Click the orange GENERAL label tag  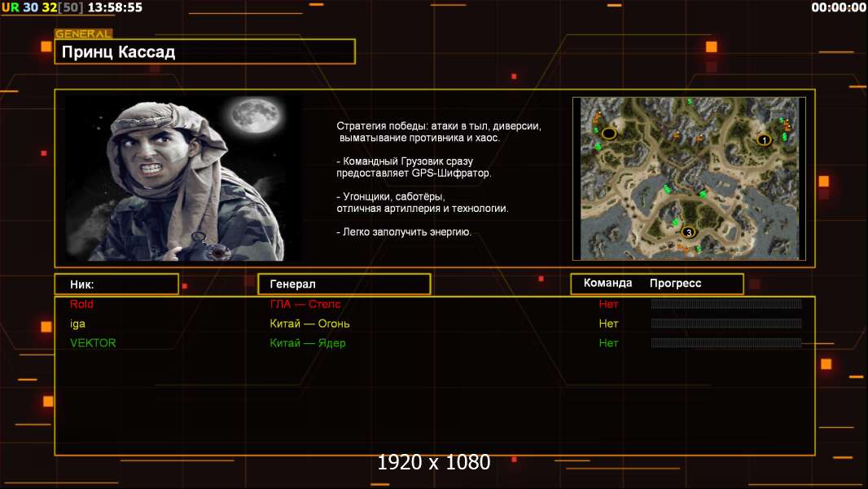[84, 33]
